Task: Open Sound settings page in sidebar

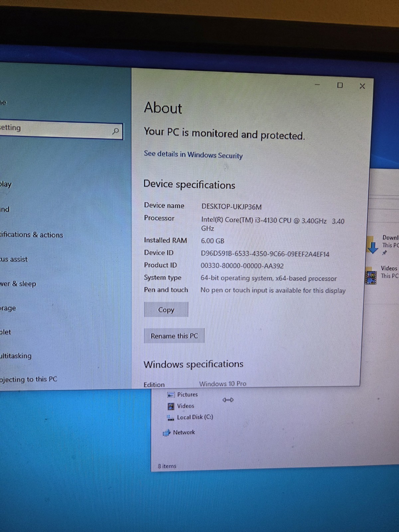Action: tap(5, 209)
